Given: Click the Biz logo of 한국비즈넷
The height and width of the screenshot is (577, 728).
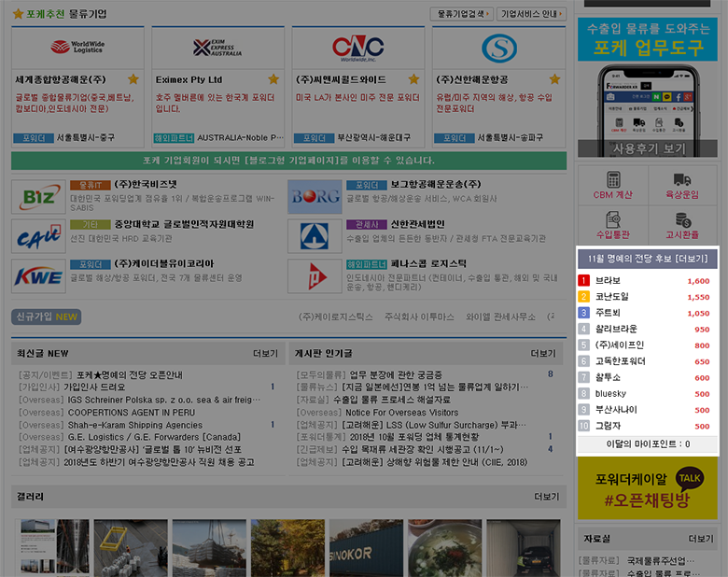Looking at the screenshot, I should 38,197.
